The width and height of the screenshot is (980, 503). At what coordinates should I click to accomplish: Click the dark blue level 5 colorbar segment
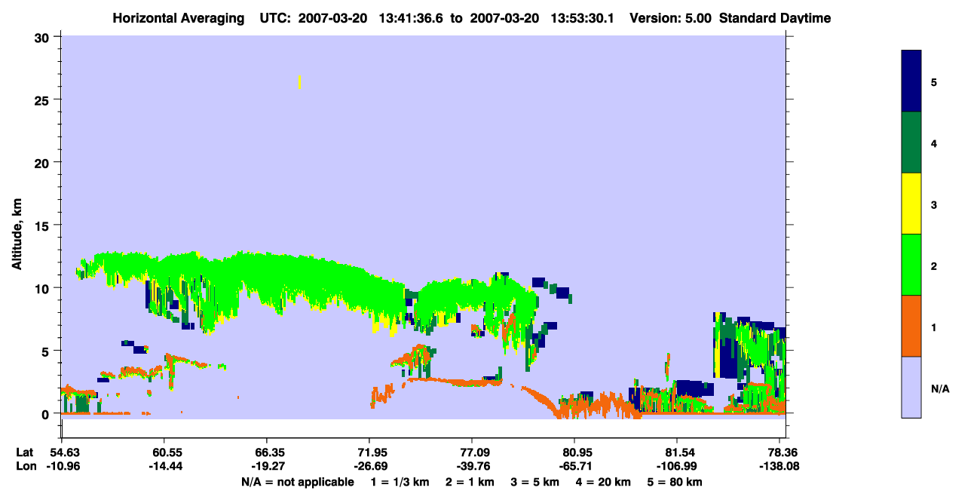[911, 81]
